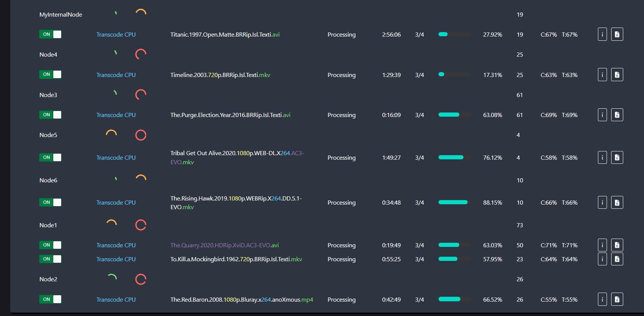
Task: Click the info button on Timeline.2003 row
Action: (x=602, y=75)
